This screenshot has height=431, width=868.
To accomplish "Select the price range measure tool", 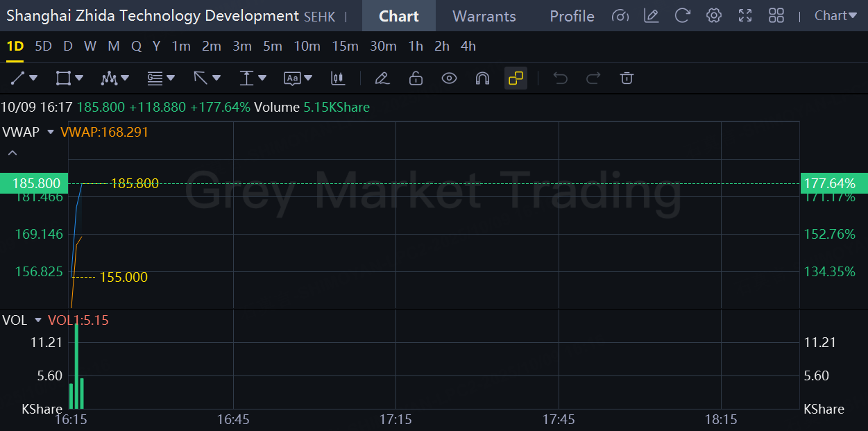I will 246,78.
